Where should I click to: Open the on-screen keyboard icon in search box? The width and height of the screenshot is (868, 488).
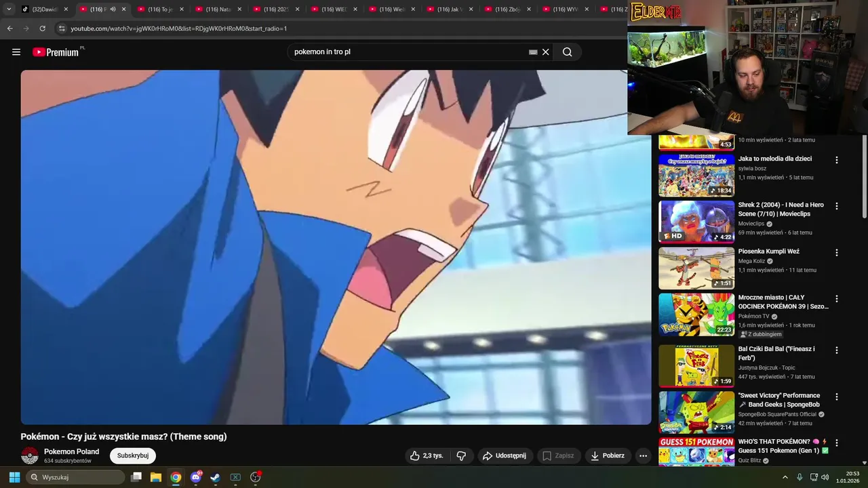pyautogui.click(x=533, y=52)
